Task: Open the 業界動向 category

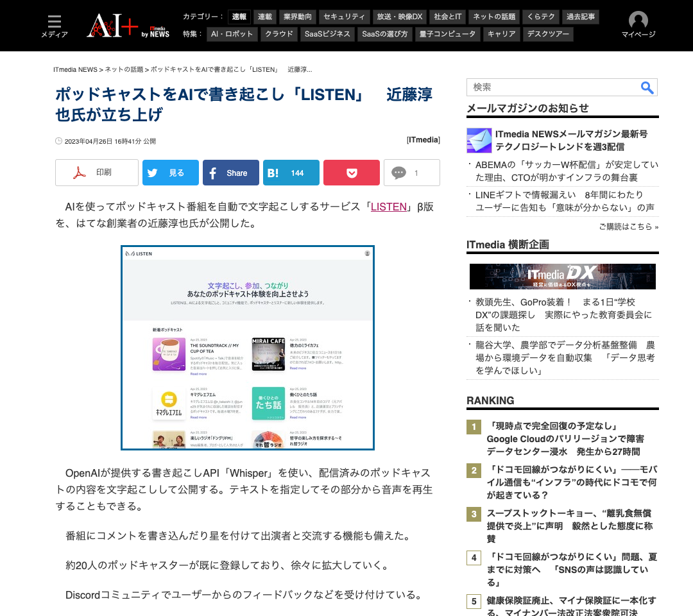Action: pos(298,17)
